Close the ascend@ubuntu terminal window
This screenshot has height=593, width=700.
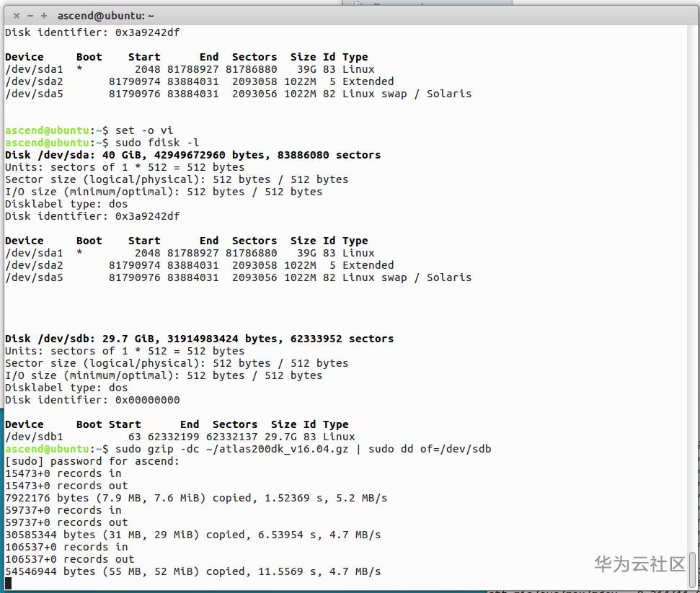pos(17,16)
